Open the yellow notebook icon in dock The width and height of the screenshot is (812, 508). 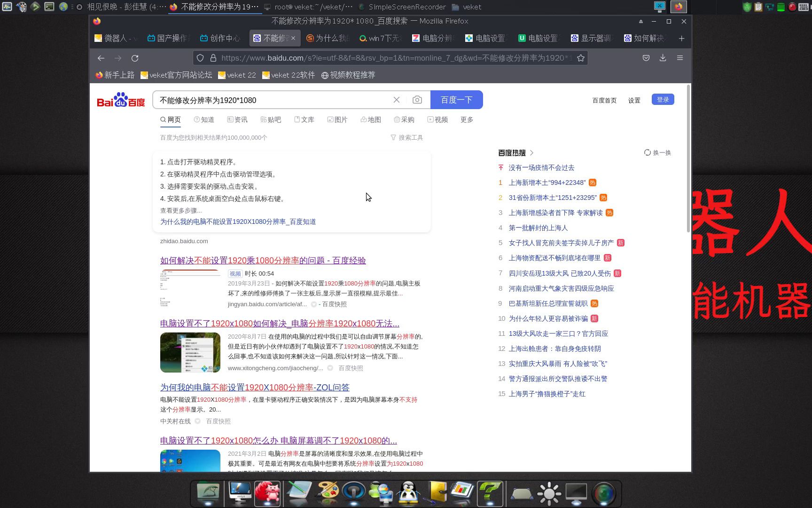click(x=436, y=493)
